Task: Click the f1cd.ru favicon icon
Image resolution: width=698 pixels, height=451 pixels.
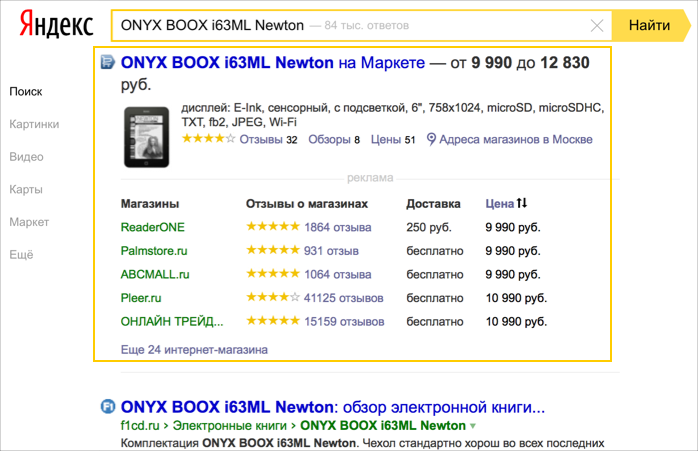Action: pyautogui.click(x=108, y=406)
